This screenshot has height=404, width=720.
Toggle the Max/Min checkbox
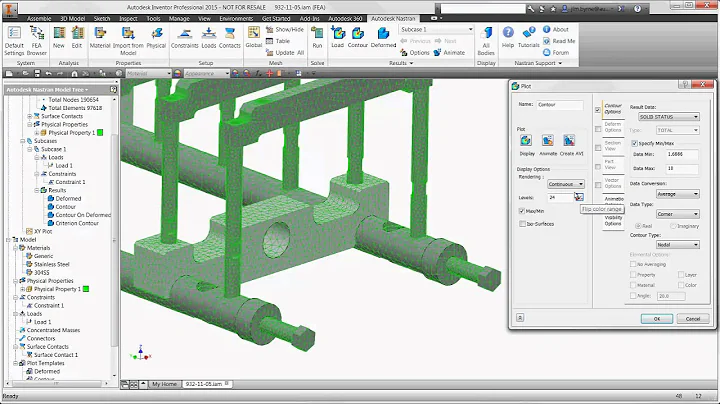click(x=522, y=211)
